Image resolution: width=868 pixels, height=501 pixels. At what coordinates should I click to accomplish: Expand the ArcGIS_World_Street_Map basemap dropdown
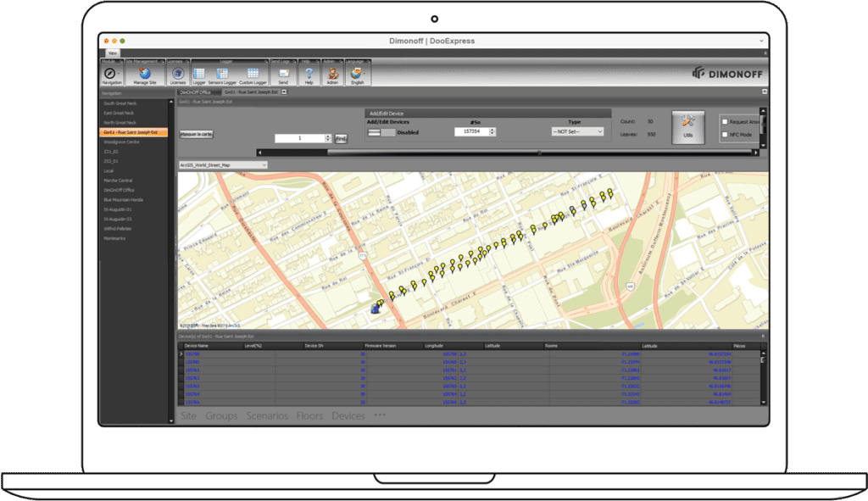click(x=222, y=165)
